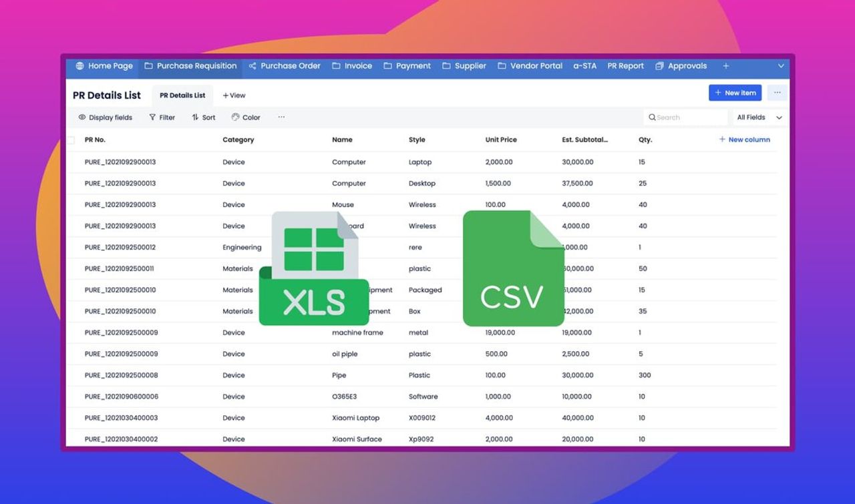Click the 2,500.00 subtotal cell
The height and width of the screenshot is (504, 855).
point(575,354)
